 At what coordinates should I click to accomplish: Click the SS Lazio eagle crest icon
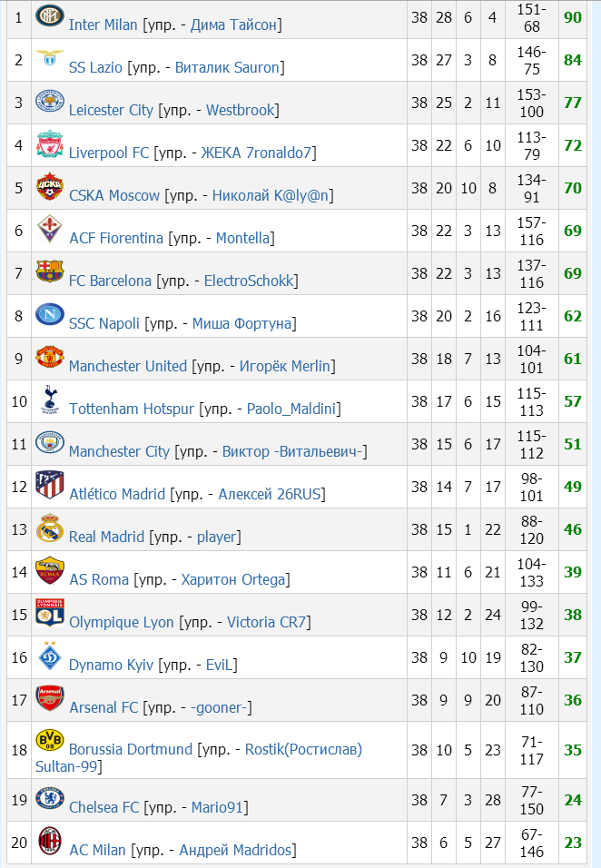point(49,59)
